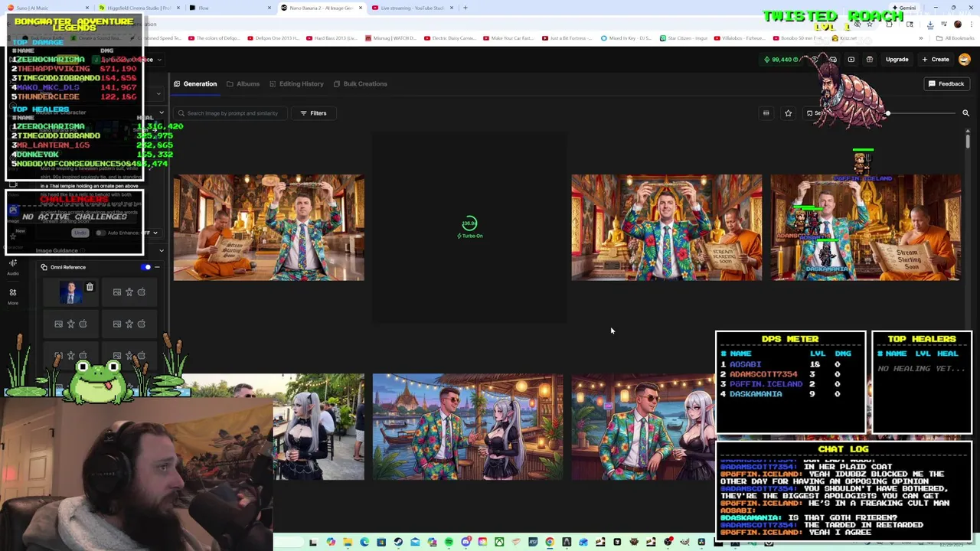Switch gallery layout view icon
This screenshot has height=551, width=980.
pos(766,113)
